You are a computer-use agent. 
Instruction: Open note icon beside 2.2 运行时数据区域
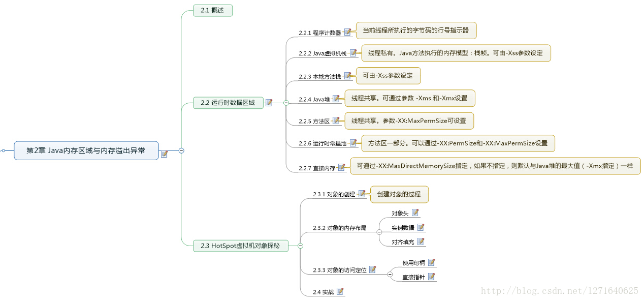269,102
